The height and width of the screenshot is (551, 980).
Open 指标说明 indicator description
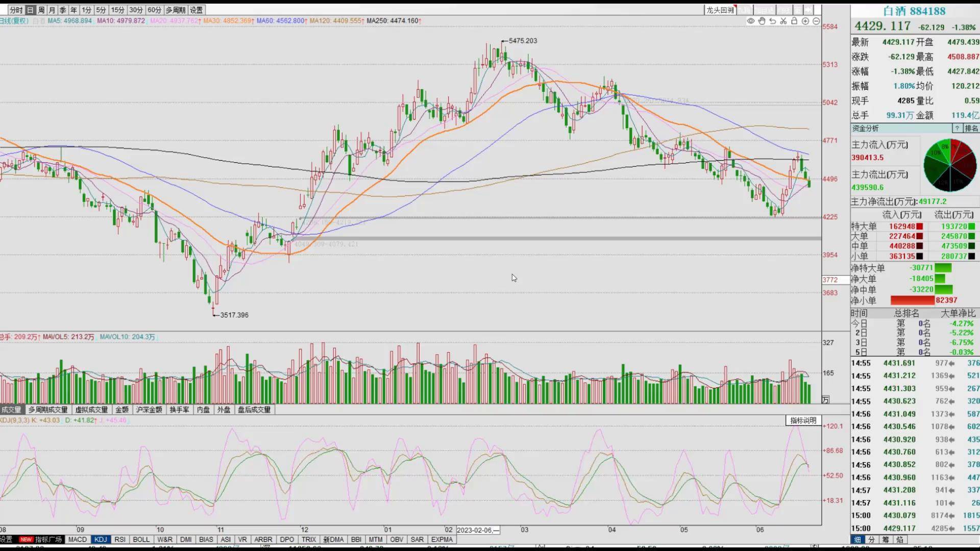pos(803,420)
